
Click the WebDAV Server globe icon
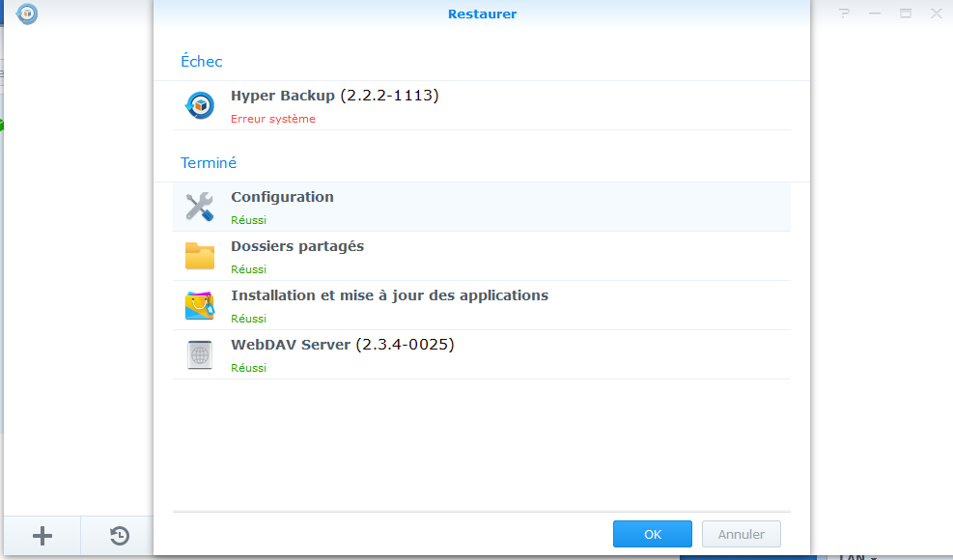(x=199, y=354)
